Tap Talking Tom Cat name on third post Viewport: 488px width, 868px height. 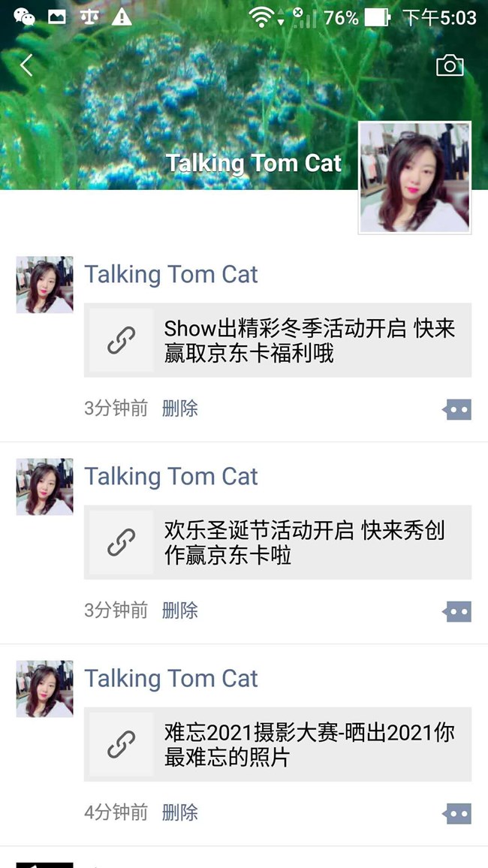pos(171,679)
